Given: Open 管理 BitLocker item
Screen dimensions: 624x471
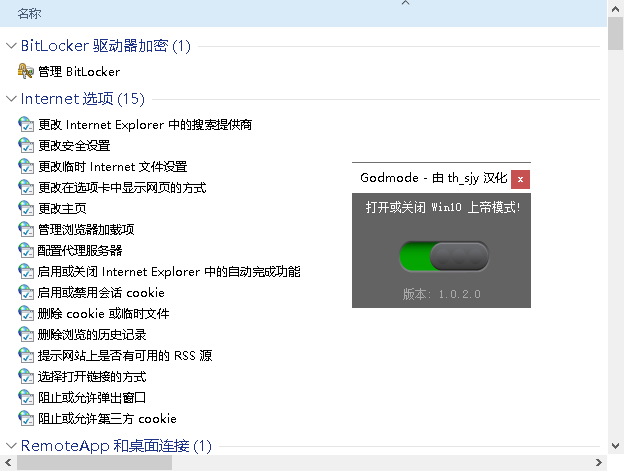Looking at the screenshot, I should coord(78,72).
